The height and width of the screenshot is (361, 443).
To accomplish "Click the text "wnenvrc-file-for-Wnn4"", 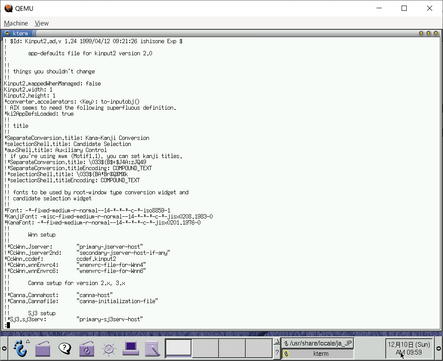I will click(x=111, y=265).
